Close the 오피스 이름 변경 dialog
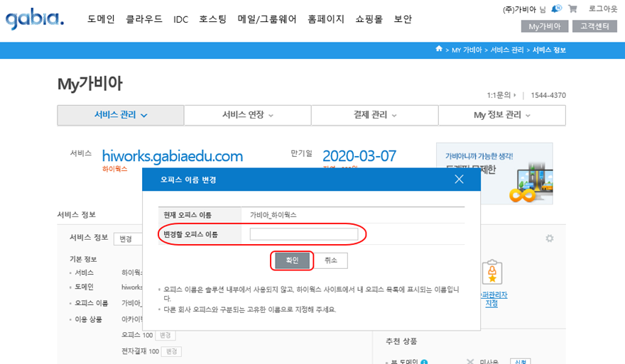 (x=459, y=180)
